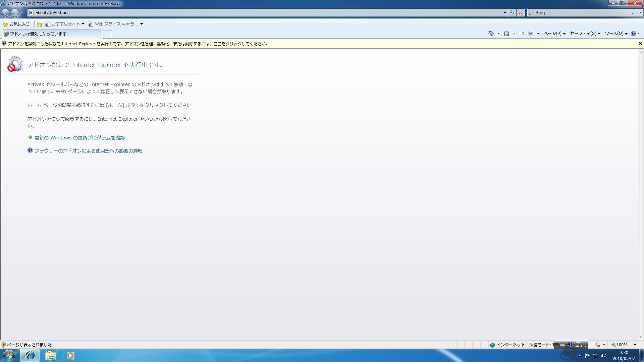Run search with the magnifier icon
Image resolution: width=644 pixels, height=362 pixels.
[x=633, y=13]
